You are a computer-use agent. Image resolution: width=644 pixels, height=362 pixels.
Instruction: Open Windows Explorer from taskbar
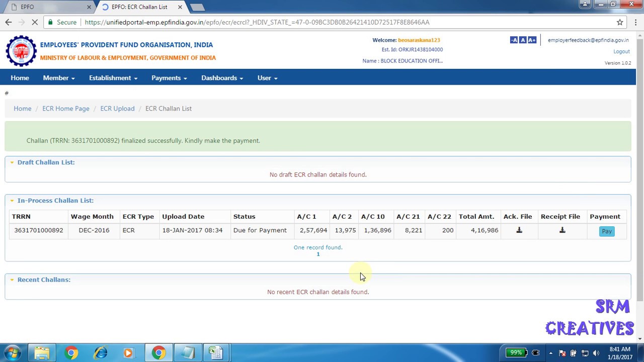(42, 353)
